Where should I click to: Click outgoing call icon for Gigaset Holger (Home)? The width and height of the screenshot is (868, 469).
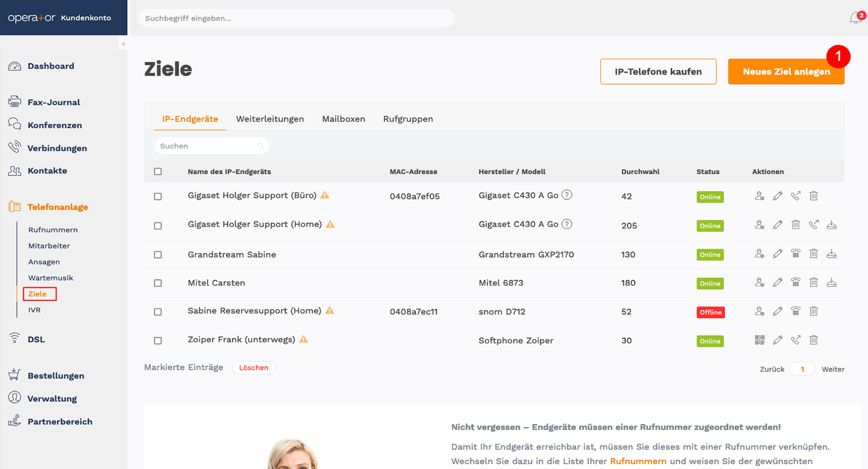pos(814,225)
